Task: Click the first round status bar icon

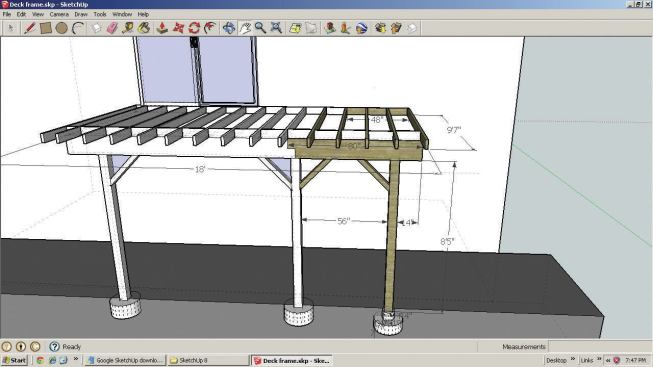Action: (x=6, y=346)
